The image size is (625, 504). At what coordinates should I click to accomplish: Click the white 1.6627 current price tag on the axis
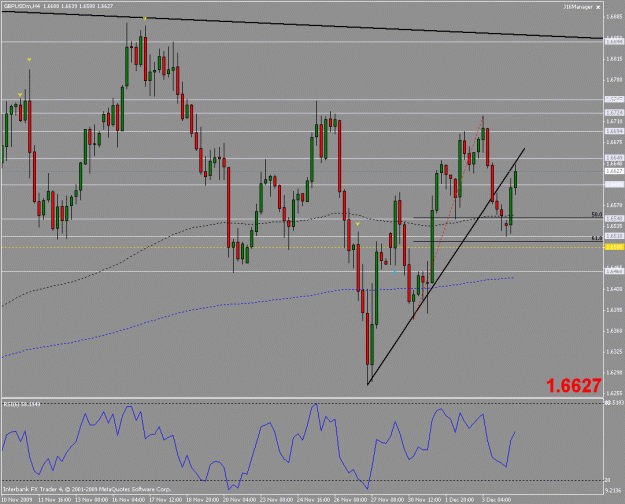pos(614,171)
